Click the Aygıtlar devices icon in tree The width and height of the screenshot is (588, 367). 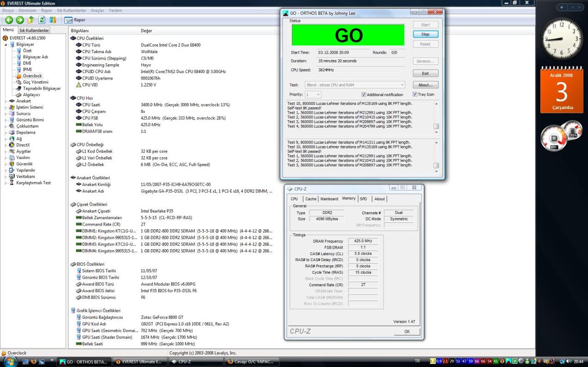pyautogui.click(x=12, y=151)
